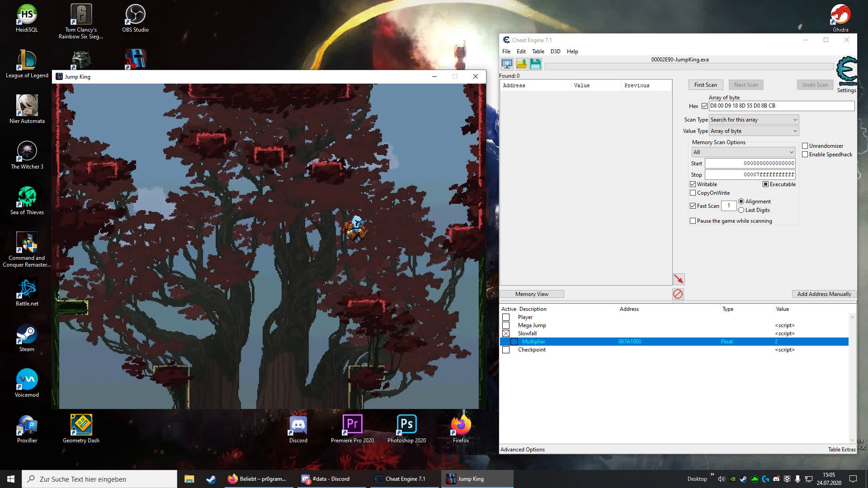868x488 pixels.
Task: Click the Stop address input field
Action: [x=750, y=174]
